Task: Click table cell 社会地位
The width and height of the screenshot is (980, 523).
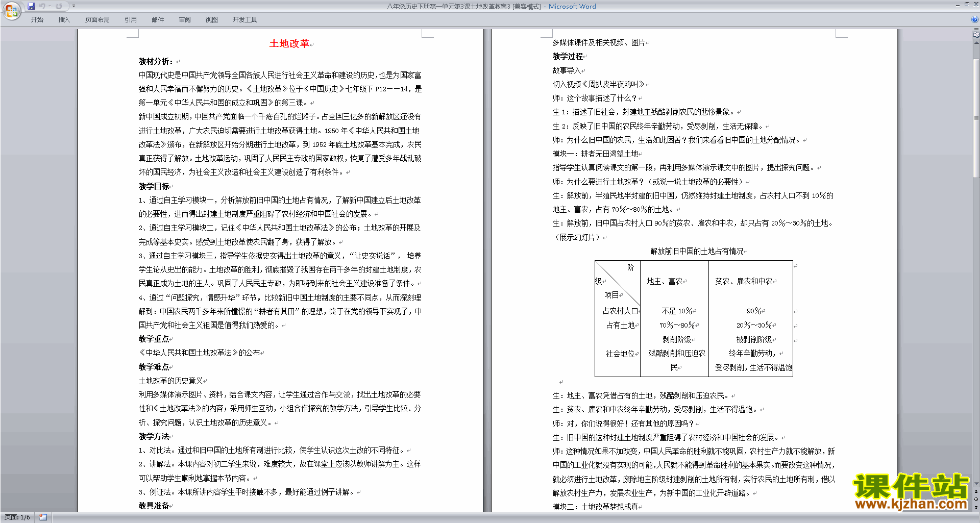Action: [x=620, y=354]
